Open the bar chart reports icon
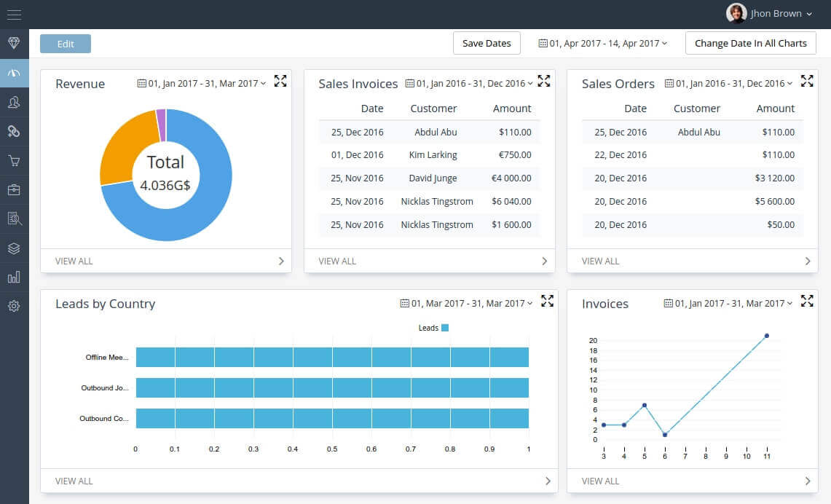Viewport: 831px width, 504px height. click(x=14, y=277)
